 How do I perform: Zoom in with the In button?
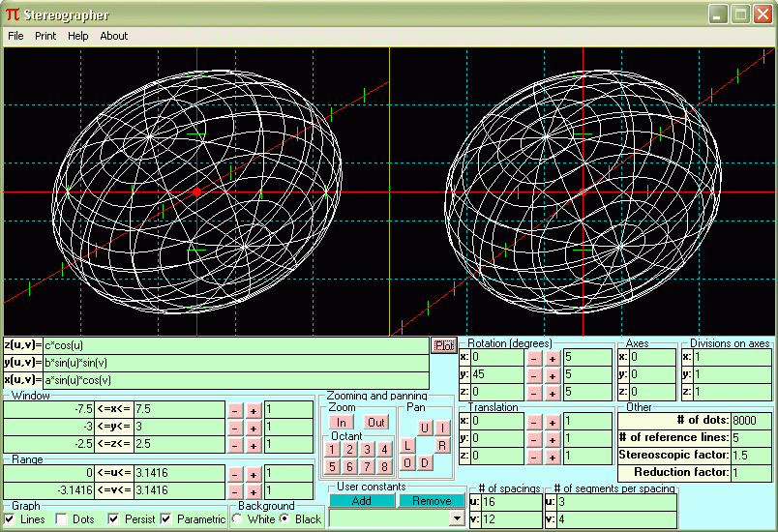(x=341, y=423)
